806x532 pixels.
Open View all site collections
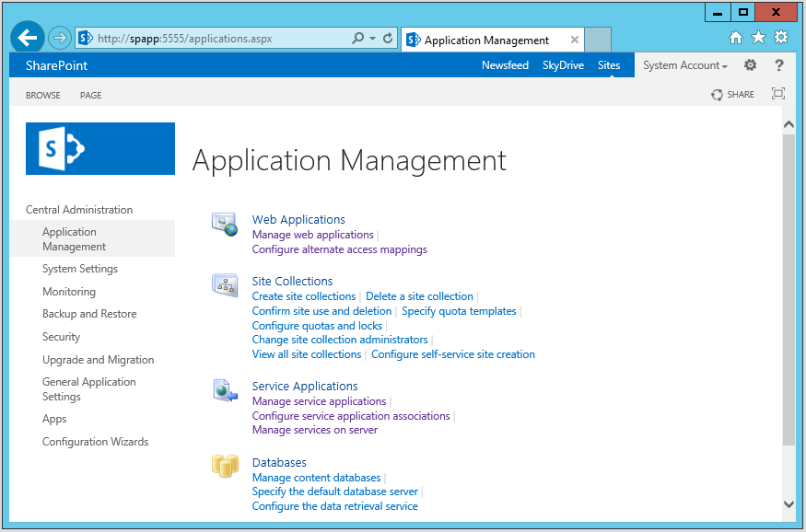click(x=307, y=354)
